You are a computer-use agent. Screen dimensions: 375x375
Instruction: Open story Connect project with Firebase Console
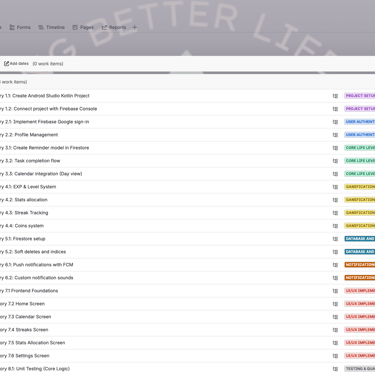[49, 109]
